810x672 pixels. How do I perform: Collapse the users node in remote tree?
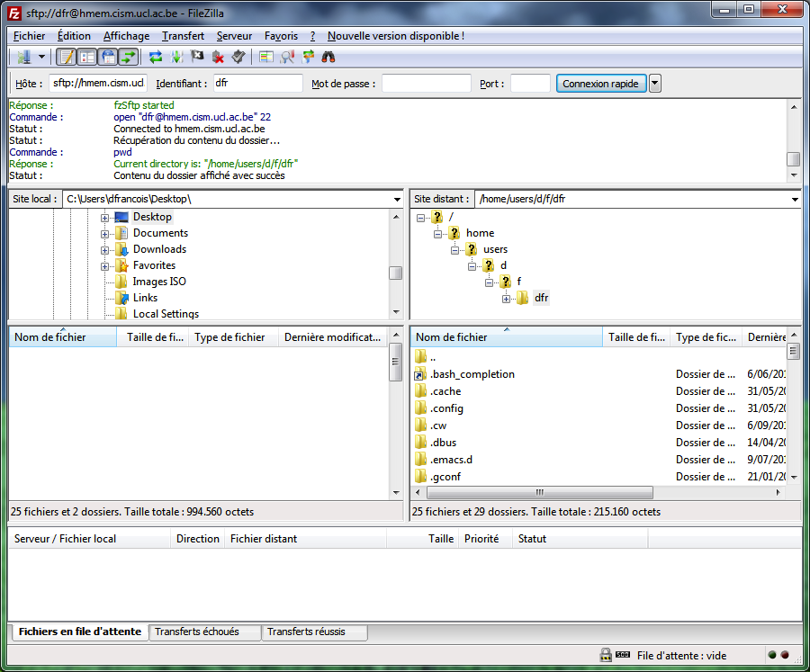tap(454, 250)
